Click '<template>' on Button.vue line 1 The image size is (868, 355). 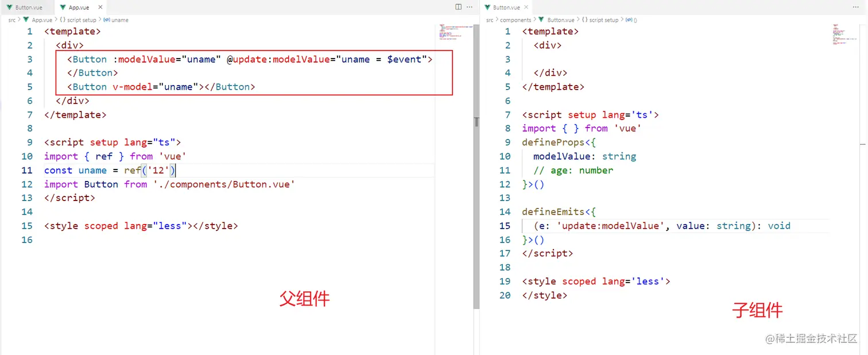coord(551,32)
